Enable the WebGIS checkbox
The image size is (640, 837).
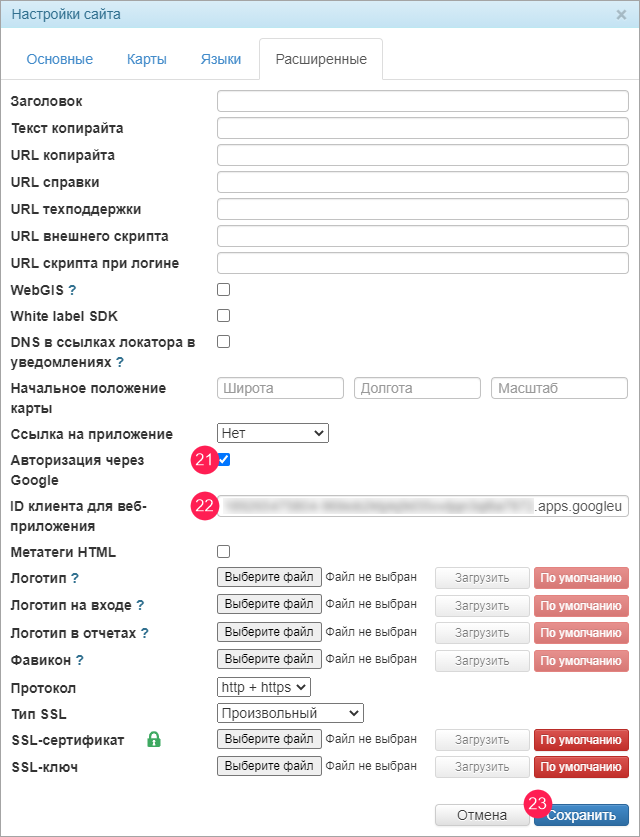click(x=224, y=290)
